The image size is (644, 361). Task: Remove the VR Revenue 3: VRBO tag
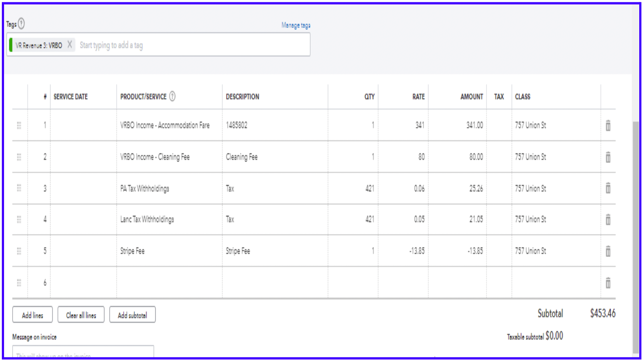(69, 45)
